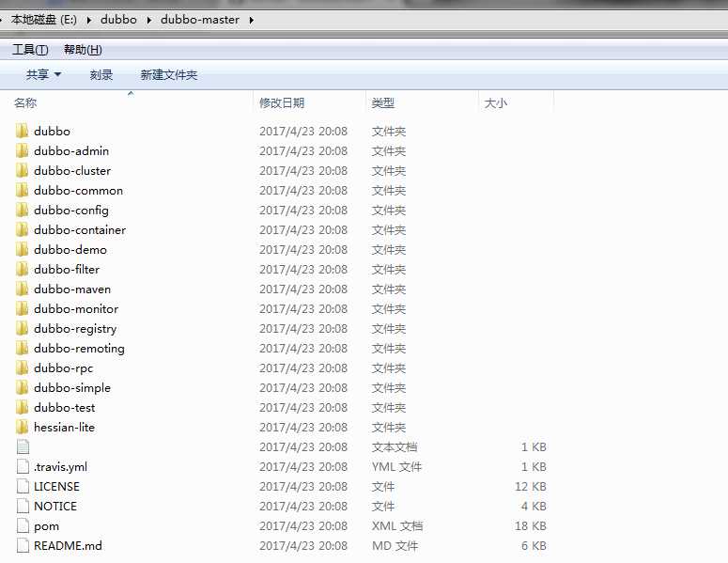728x563 pixels.
Task: Select the dubbo-rpc folder icon
Action: [22, 368]
